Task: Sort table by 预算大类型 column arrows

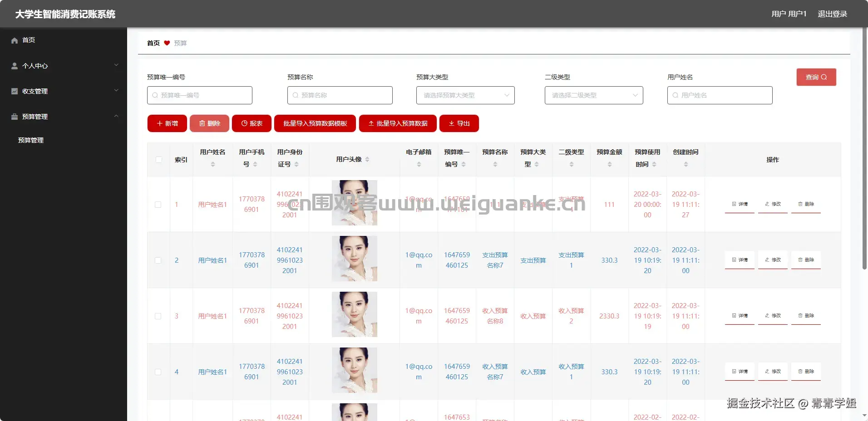Action: (537, 164)
